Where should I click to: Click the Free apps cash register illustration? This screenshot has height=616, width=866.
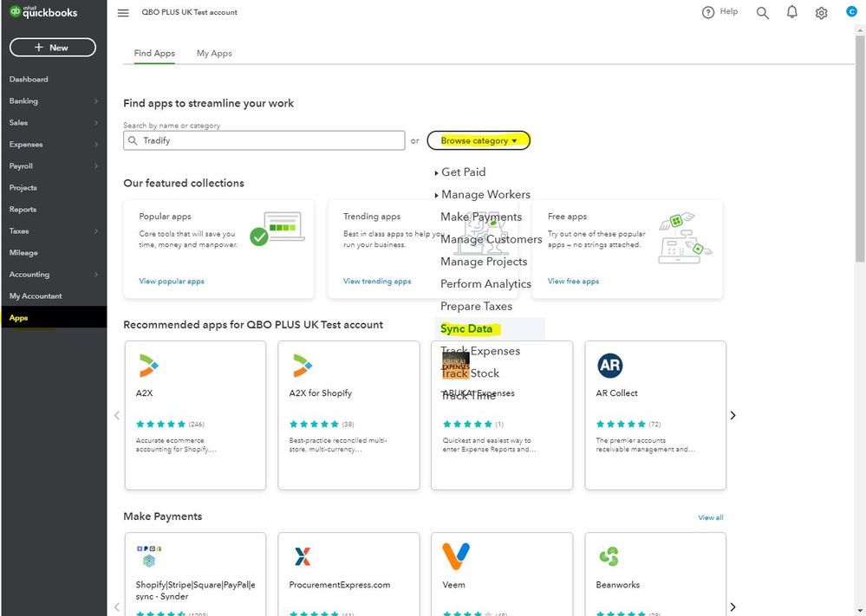(x=685, y=237)
